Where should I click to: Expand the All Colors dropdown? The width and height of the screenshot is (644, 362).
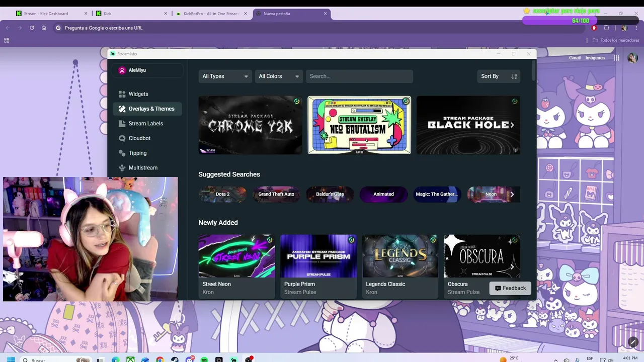click(279, 76)
